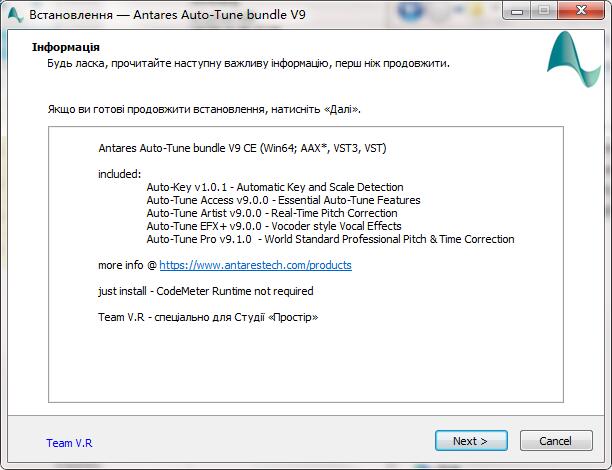The image size is (612, 470).
Task: Minimize the installer window
Action: 517,10
